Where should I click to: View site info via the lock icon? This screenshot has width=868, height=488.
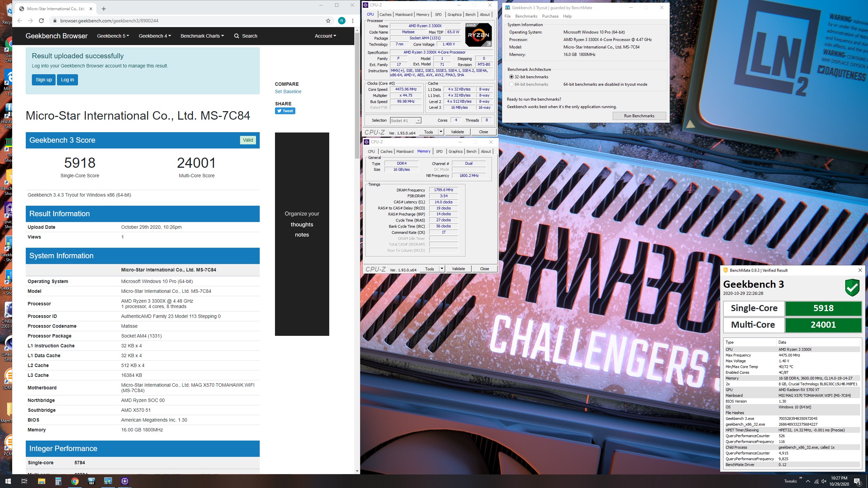click(x=55, y=21)
